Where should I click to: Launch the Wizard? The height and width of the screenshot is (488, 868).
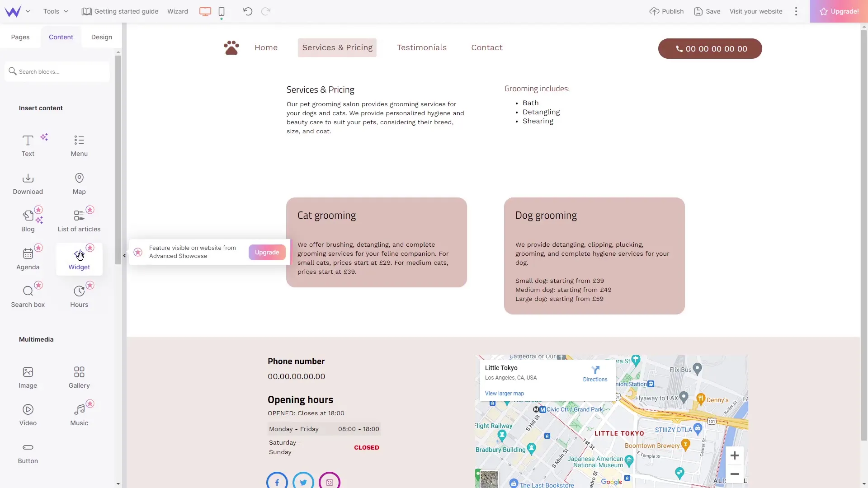coord(178,11)
